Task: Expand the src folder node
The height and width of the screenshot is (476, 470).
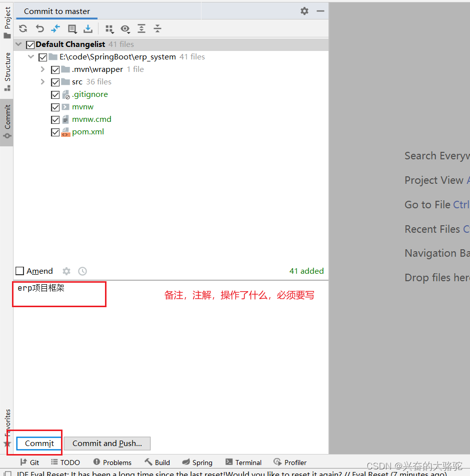Action: [42, 82]
